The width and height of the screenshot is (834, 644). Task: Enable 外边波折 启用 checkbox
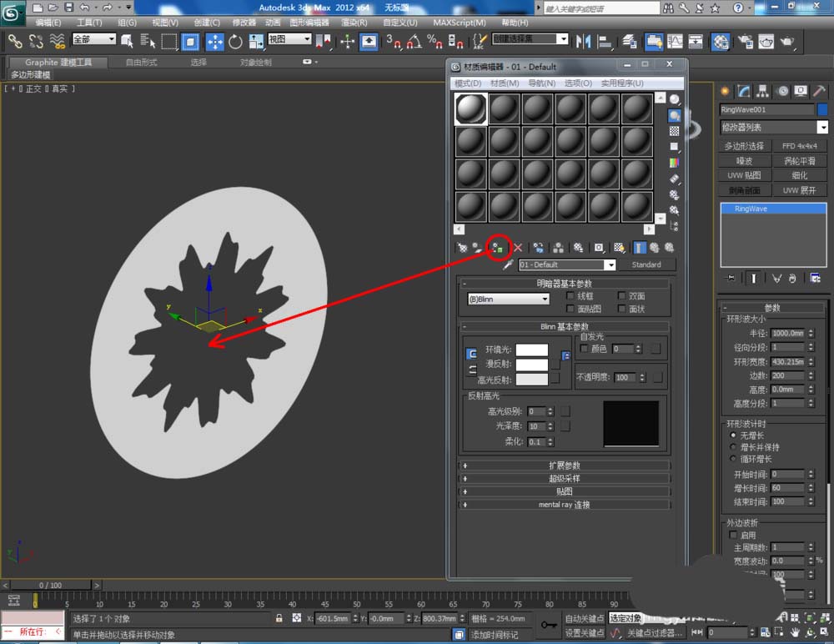733,535
